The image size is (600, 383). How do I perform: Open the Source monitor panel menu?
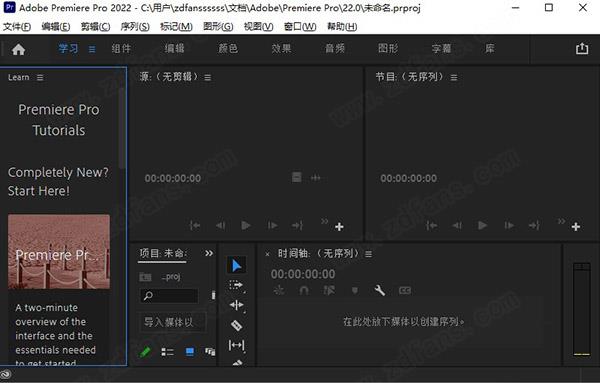[207, 78]
